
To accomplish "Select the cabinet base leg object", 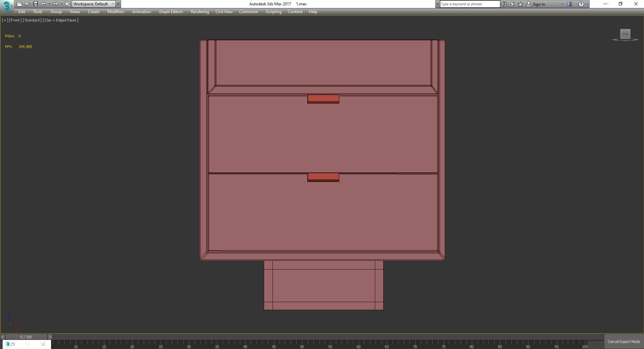I will click(324, 285).
